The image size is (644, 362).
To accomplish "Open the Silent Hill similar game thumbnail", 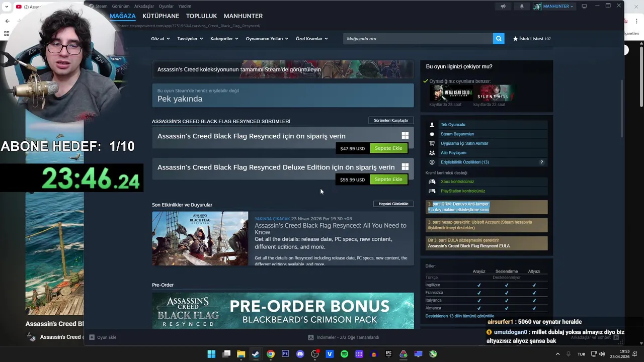I will [495, 93].
